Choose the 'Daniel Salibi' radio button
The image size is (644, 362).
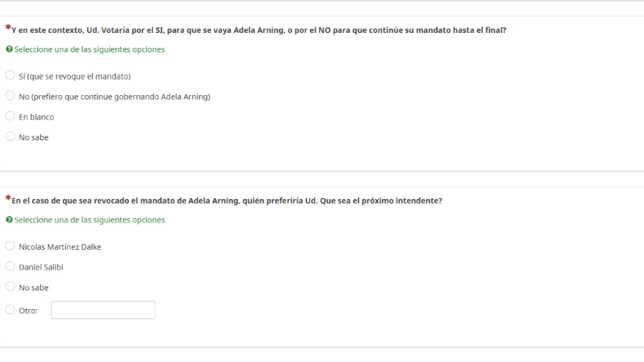10,267
